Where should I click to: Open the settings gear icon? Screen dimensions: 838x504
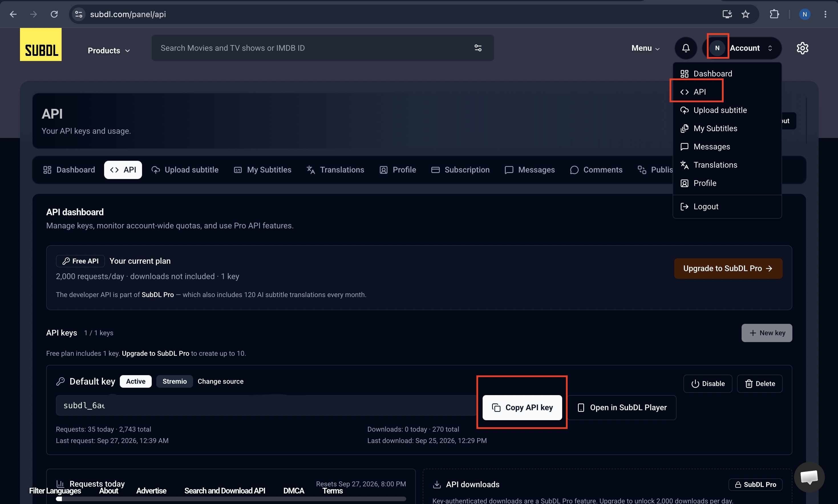[x=802, y=48]
